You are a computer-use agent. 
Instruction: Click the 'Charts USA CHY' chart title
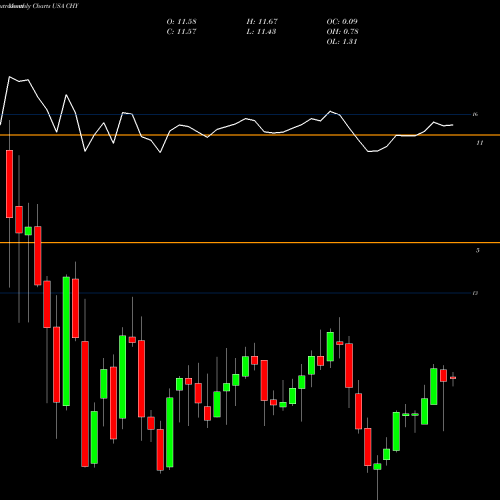(x=55, y=6)
